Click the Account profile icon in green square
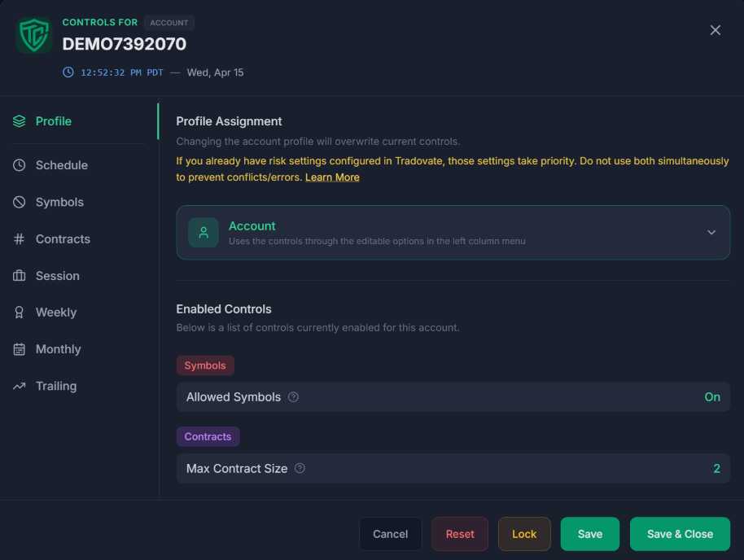 pyautogui.click(x=203, y=232)
